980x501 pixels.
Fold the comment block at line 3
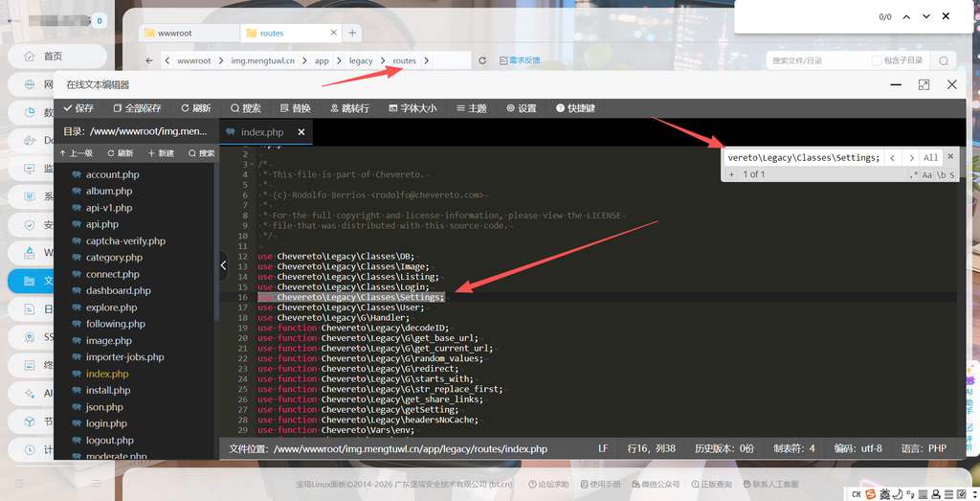[x=252, y=165]
